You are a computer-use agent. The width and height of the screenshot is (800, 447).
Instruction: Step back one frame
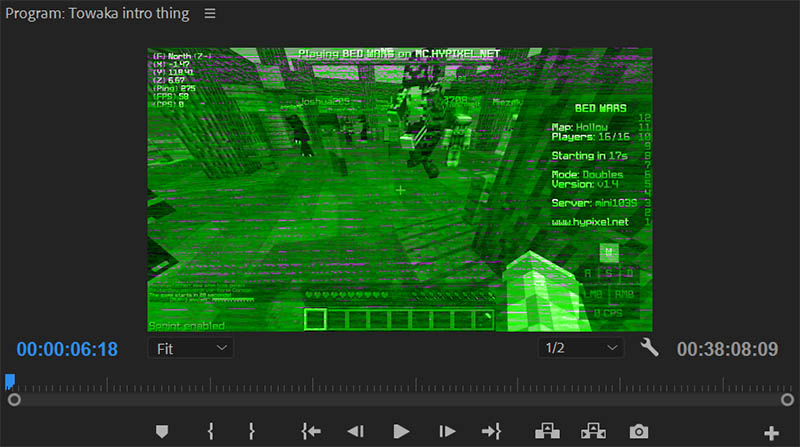356,432
